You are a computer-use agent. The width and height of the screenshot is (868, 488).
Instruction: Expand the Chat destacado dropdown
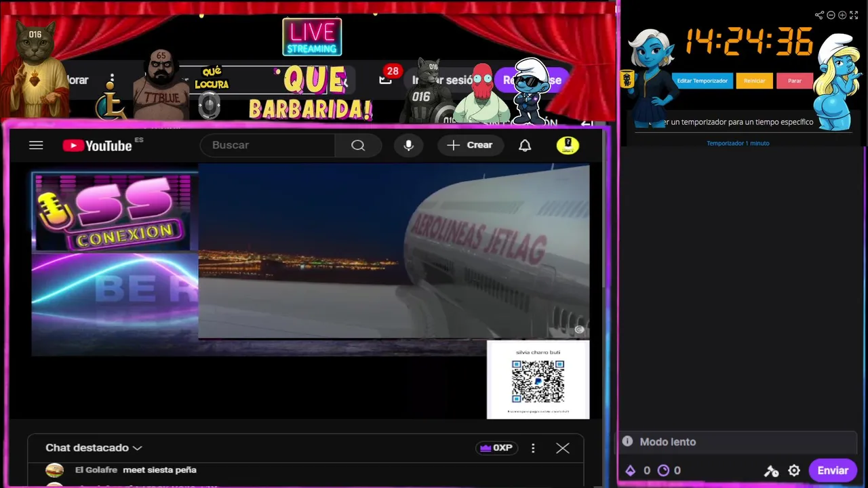pos(94,448)
